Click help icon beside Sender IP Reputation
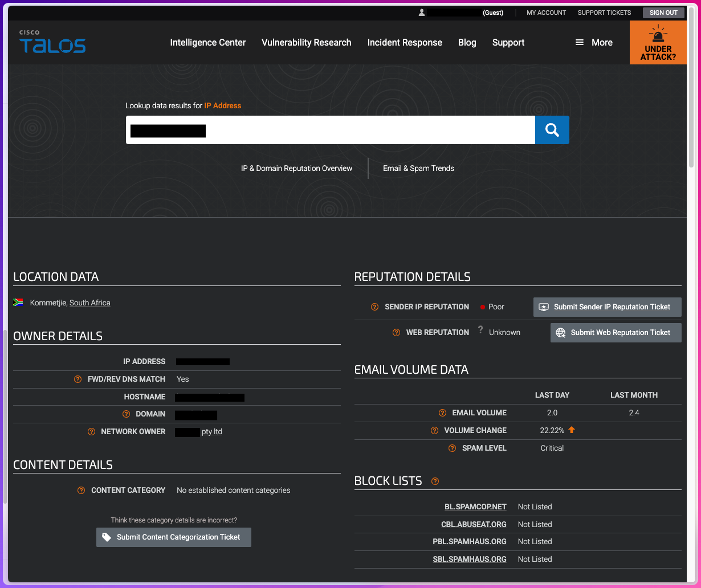 click(374, 307)
